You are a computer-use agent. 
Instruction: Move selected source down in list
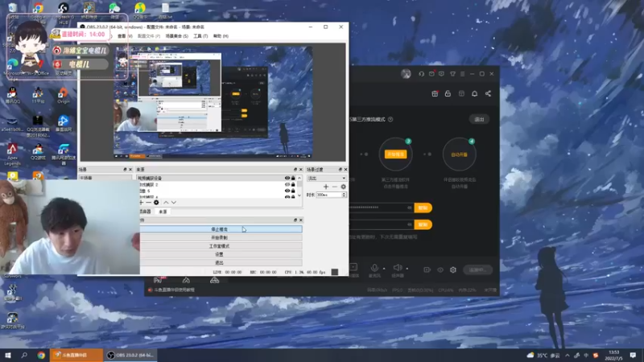click(x=174, y=203)
